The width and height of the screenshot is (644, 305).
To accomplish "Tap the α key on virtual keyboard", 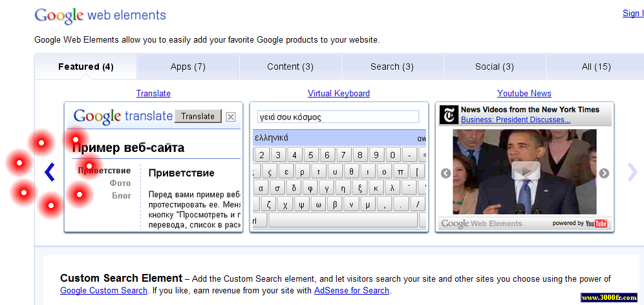I will [x=261, y=189].
